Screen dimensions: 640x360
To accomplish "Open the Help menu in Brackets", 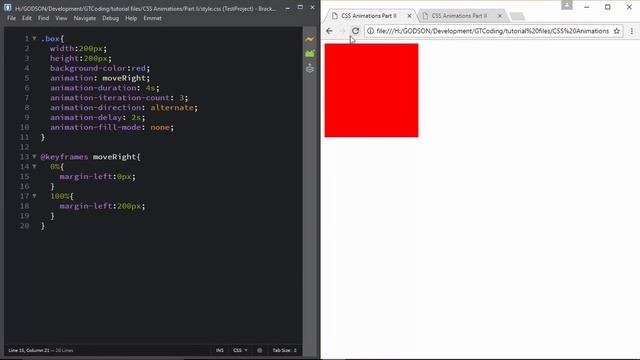I will [131, 18].
